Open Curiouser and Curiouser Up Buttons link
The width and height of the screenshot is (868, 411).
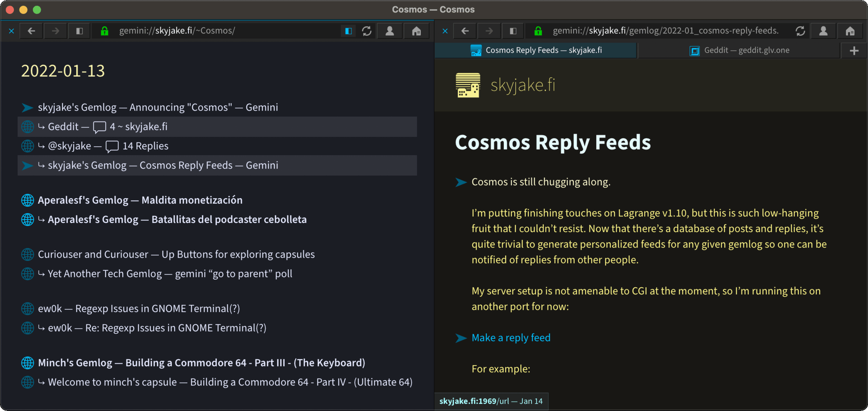point(176,254)
